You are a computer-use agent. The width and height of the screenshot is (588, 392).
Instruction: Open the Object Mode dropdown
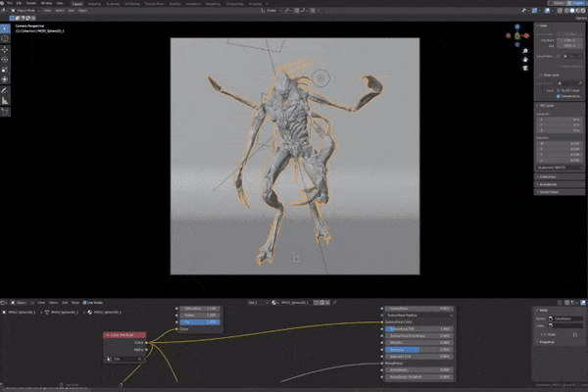tap(25, 11)
